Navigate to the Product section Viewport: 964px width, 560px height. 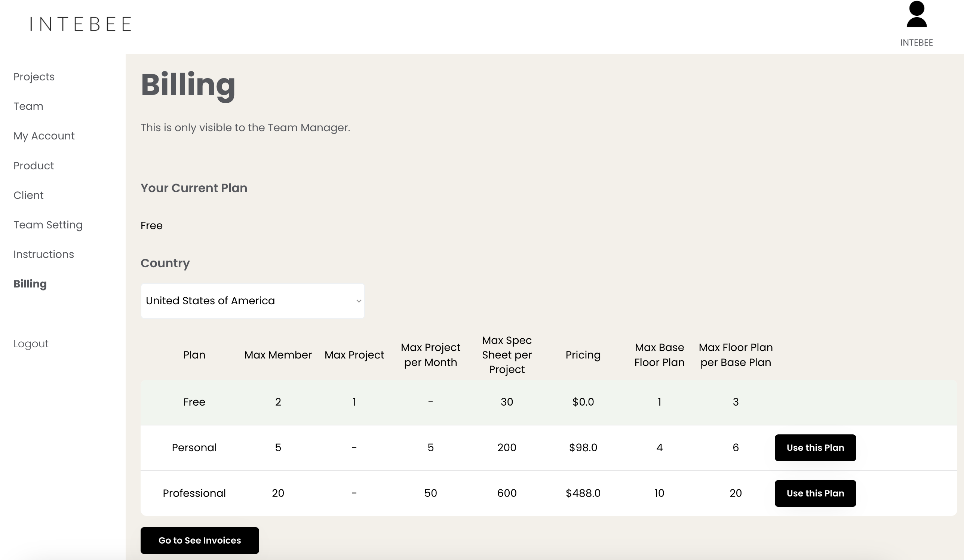click(34, 166)
